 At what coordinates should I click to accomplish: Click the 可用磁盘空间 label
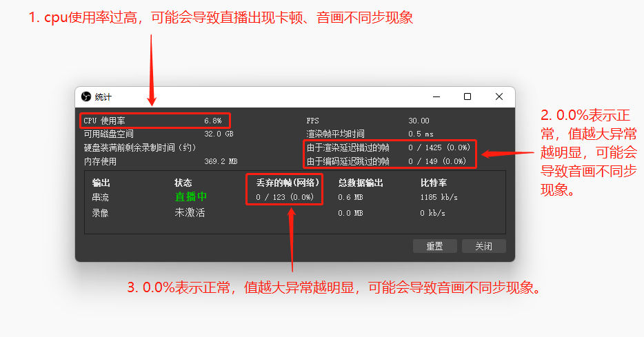pyautogui.click(x=109, y=134)
